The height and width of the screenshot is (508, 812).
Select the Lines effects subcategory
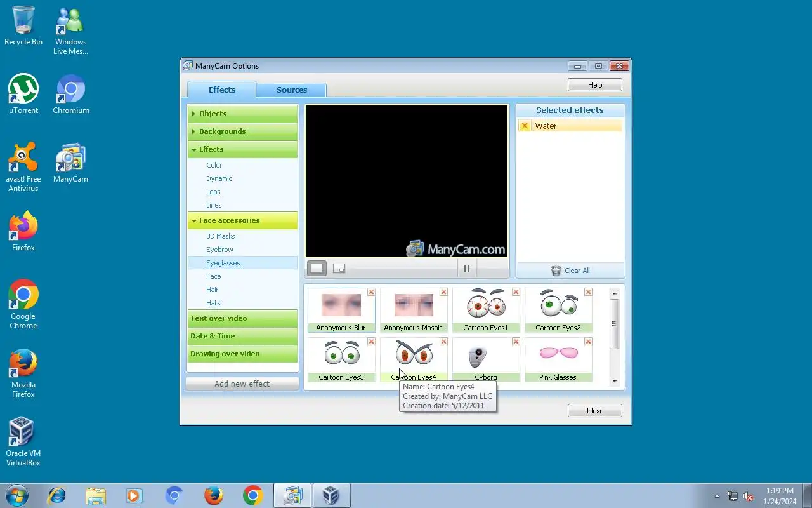[x=214, y=205]
